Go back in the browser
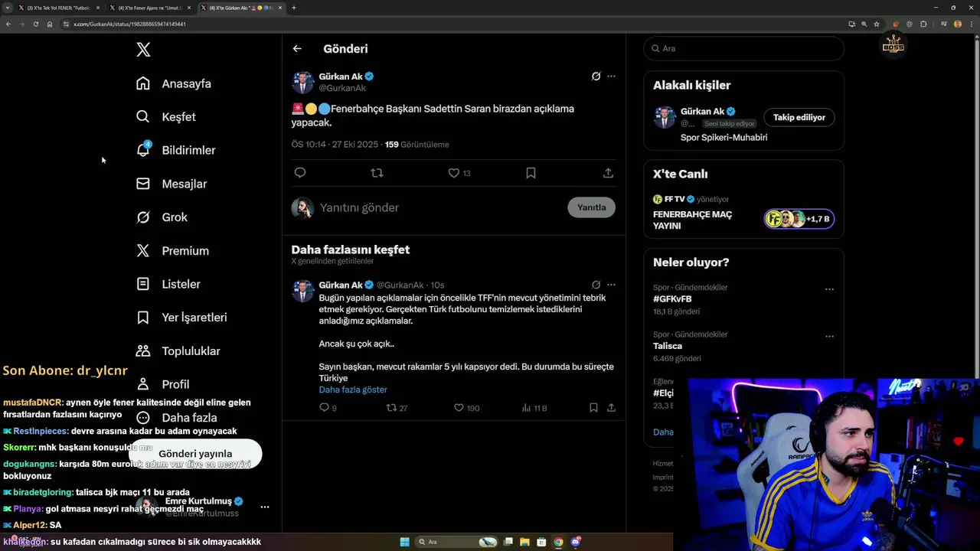 pyautogui.click(x=8, y=24)
